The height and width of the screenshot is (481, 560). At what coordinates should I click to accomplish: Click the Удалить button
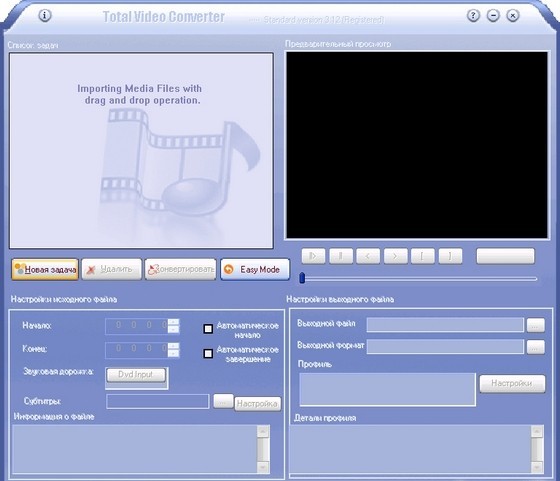coord(111,270)
